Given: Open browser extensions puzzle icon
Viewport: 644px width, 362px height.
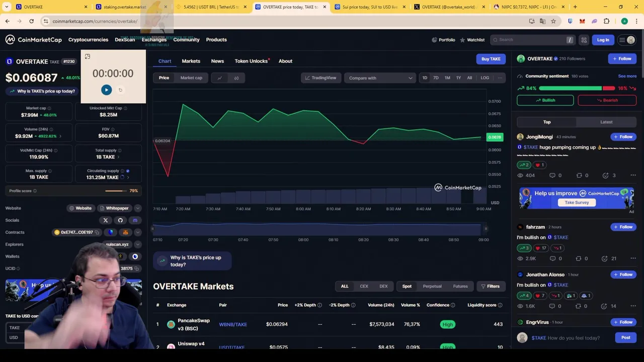Looking at the screenshot, I should click(x=606, y=21).
